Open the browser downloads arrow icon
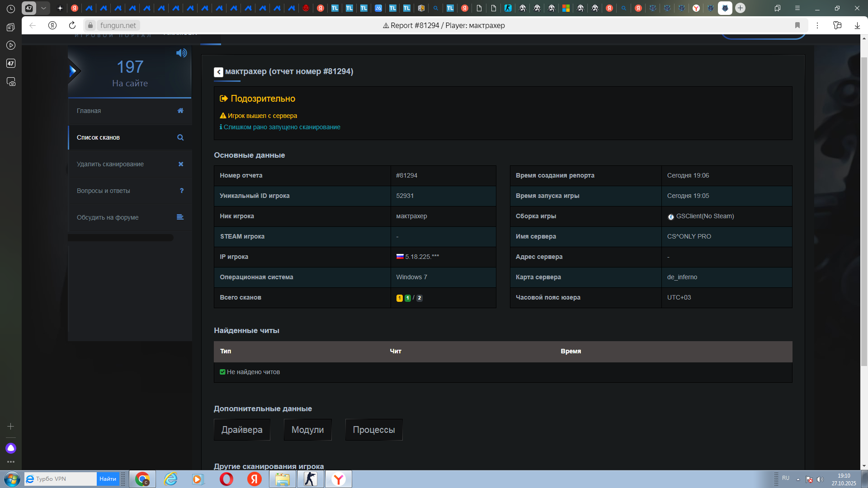This screenshot has width=868, height=488. [857, 25]
